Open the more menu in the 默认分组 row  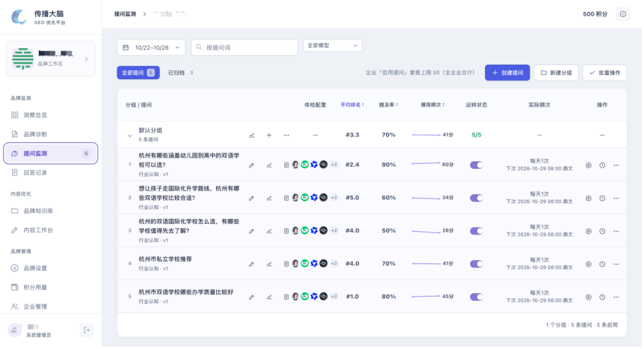pyautogui.click(x=287, y=136)
